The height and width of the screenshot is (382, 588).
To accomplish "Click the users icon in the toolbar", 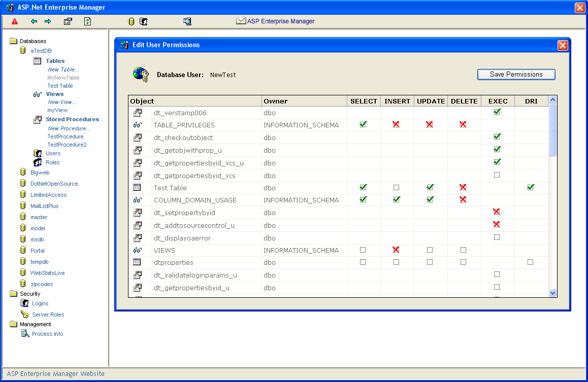I will (x=144, y=21).
